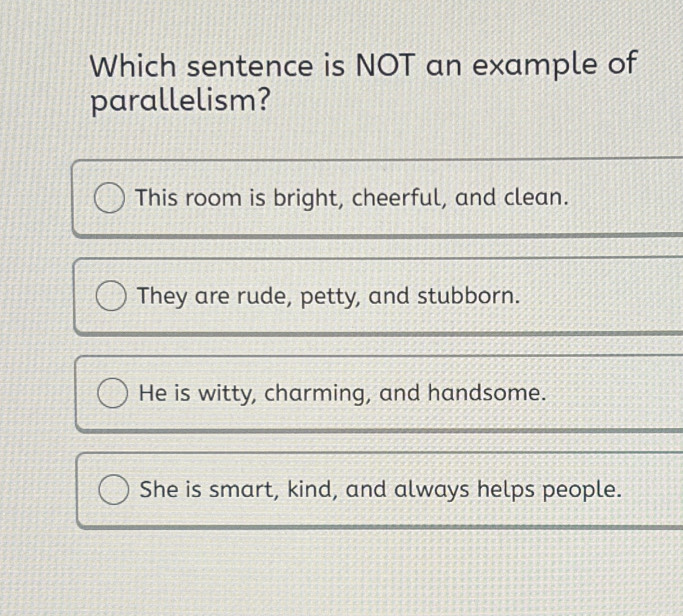Viewport: 683px width, 616px height.
Task: Click the word "stubborn." in the second option
Action: 468,296
